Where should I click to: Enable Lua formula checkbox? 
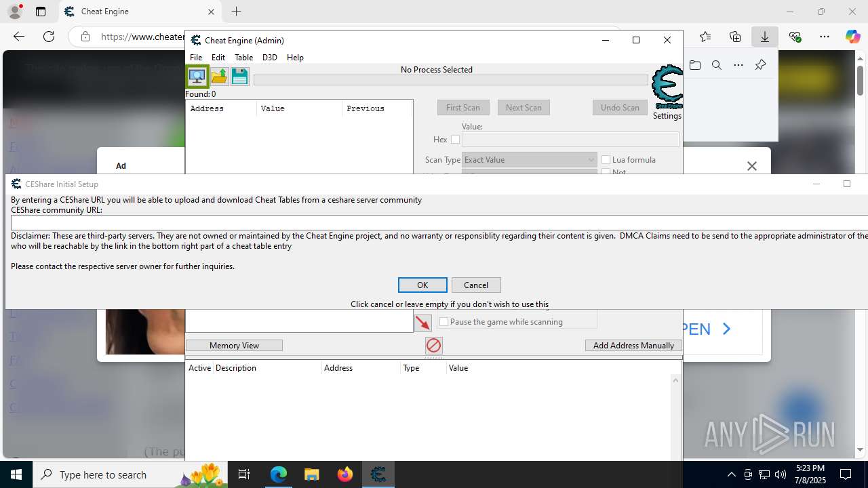(x=606, y=160)
